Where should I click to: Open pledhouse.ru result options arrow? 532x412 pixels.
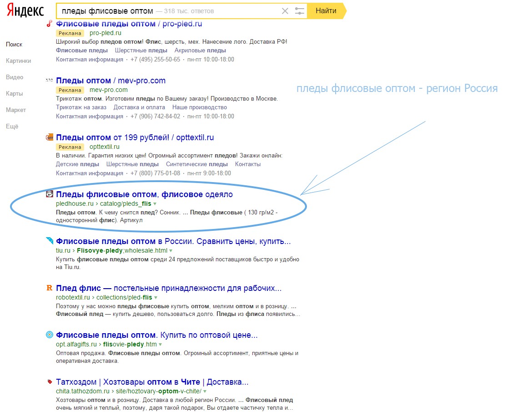(x=155, y=204)
